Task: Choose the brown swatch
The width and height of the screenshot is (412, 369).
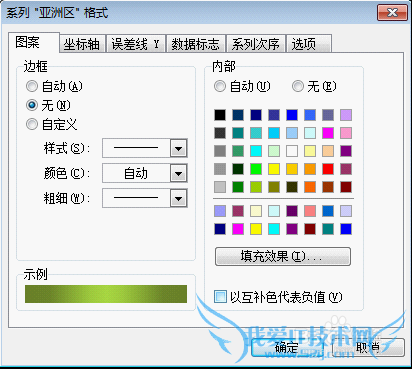Action: [328, 187]
